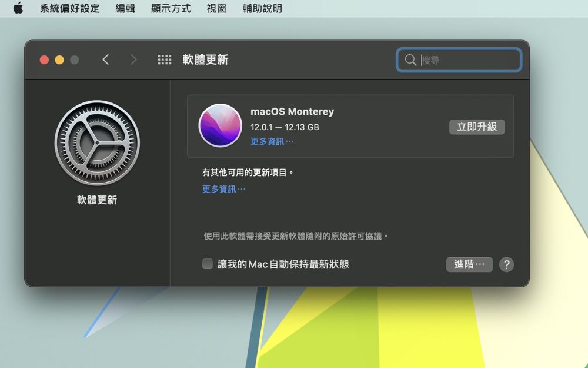Click the macOS Monterey icon

[x=220, y=125]
